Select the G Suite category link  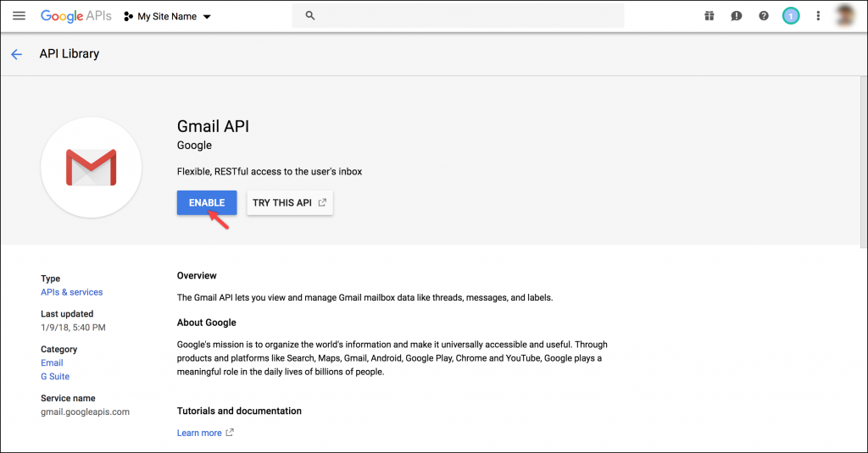55,376
